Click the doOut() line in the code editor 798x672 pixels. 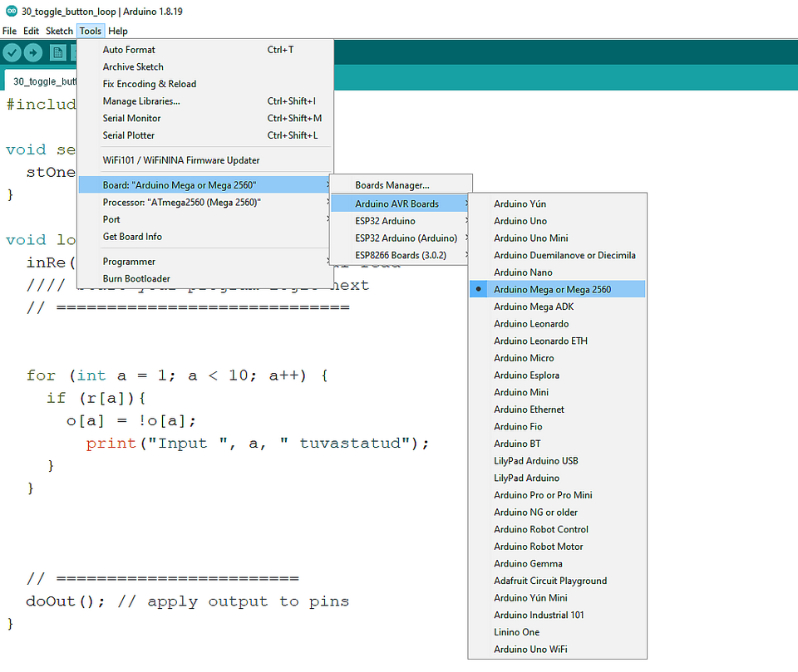tap(187, 601)
